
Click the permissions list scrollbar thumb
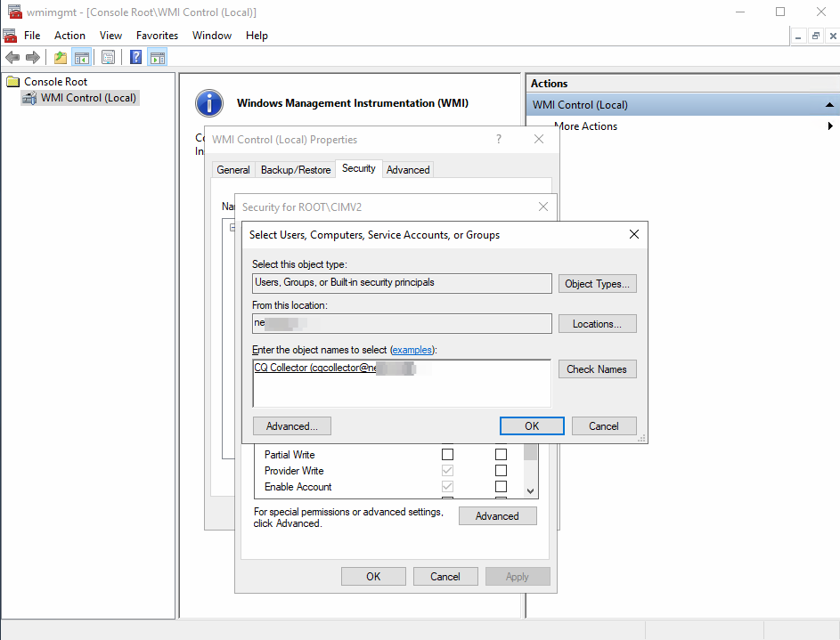(530, 451)
